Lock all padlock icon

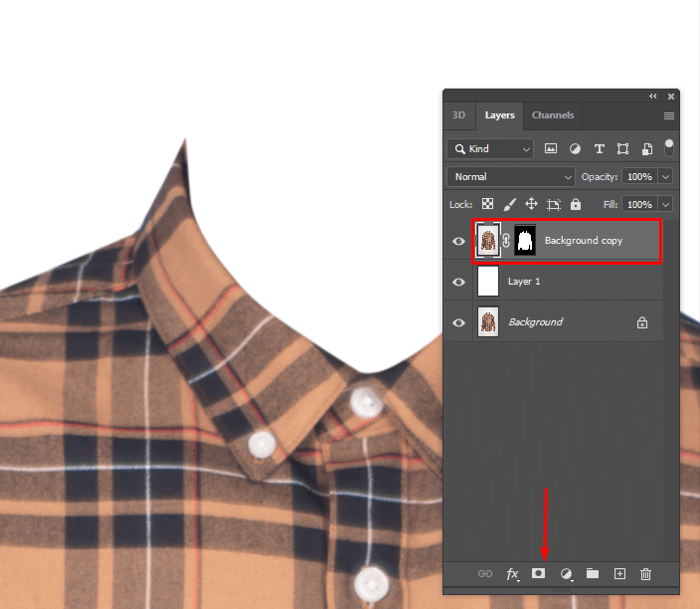(576, 204)
